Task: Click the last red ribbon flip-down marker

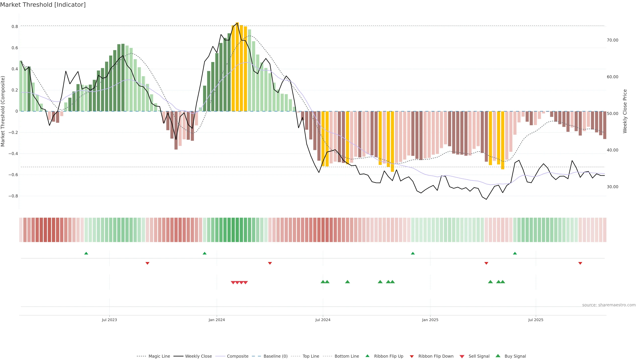Action: [580, 263]
